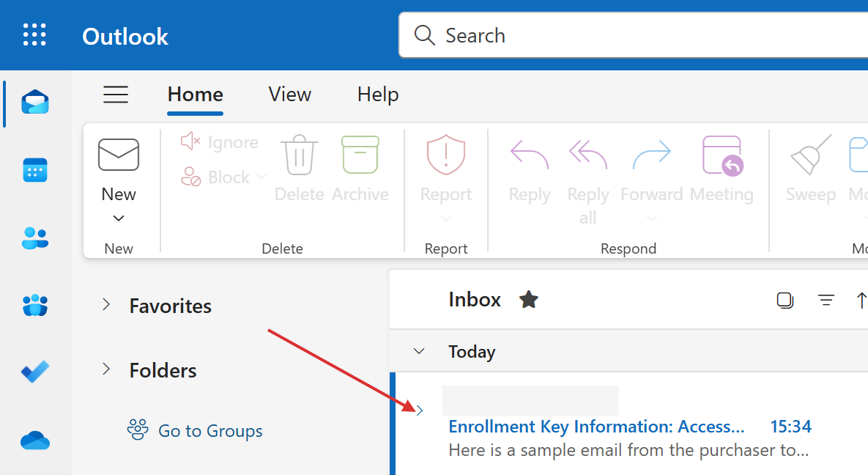Image resolution: width=868 pixels, height=475 pixels.
Task: Click the select-all messages icon
Action: (785, 300)
